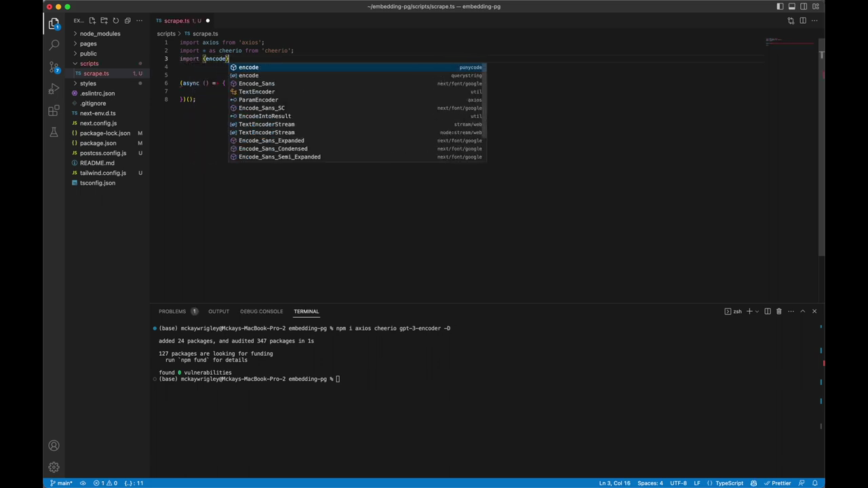Switch to the Debug Console tab

261,311
